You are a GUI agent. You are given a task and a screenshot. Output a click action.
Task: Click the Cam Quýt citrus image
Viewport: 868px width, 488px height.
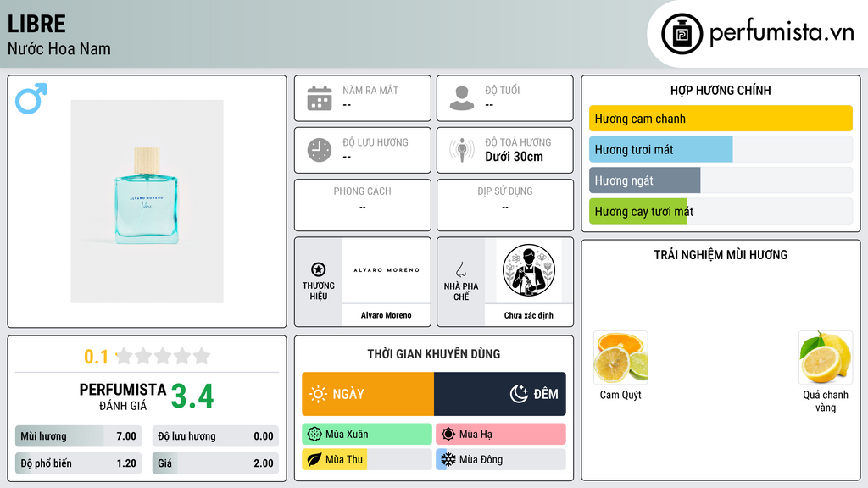click(x=620, y=358)
